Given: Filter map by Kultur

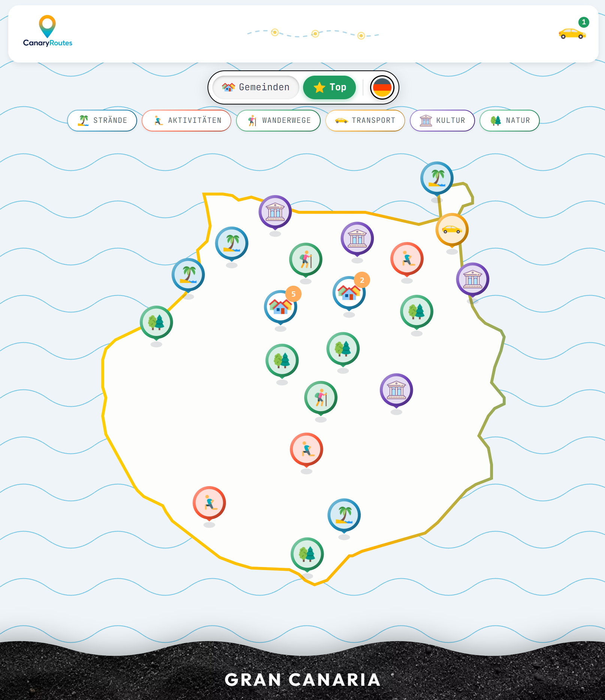Looking at the screenshot, I should tap(442, 120).
